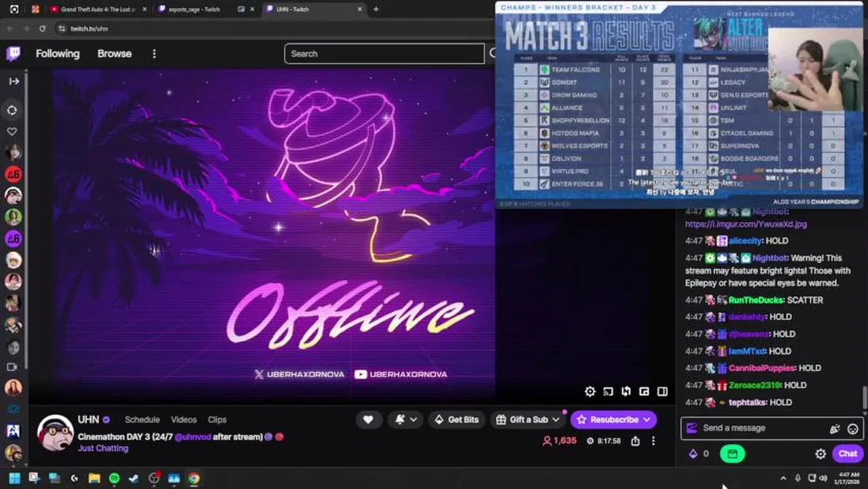View site information icon in address bar
The image size is (868, 489).
coord(62,29)
